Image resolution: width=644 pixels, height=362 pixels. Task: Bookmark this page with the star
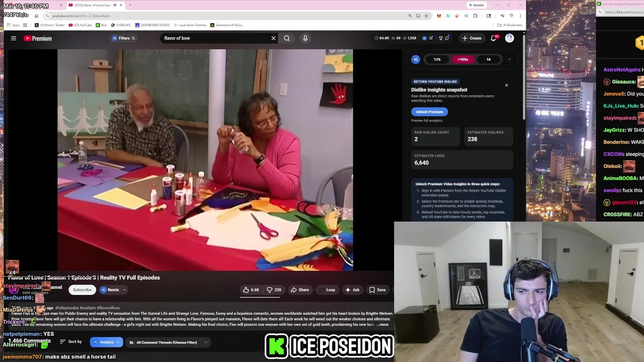pyautogui.click(x=426, y=16)
